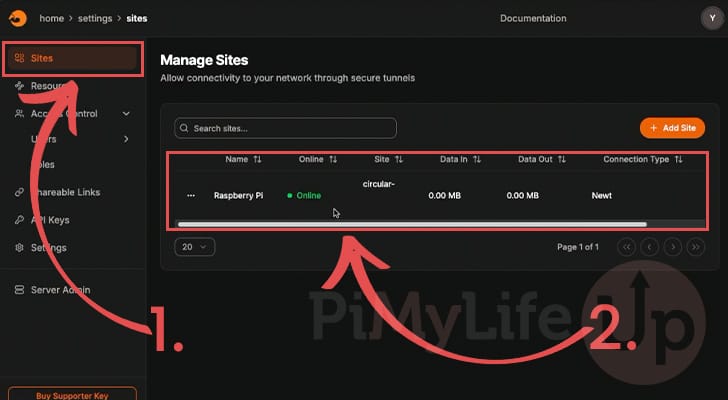Open Raspberry Pi row actions ellipsis
This screenshot has height=400, width=728.
191,196
